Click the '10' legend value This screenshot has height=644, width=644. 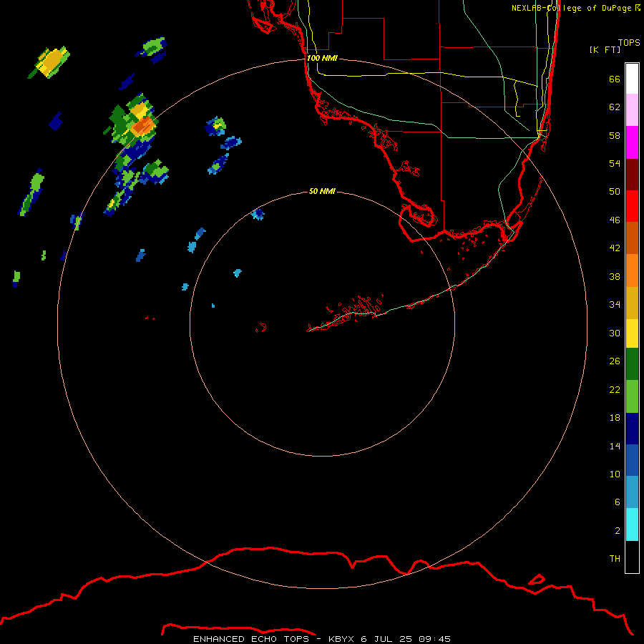[x=615, y=474]
